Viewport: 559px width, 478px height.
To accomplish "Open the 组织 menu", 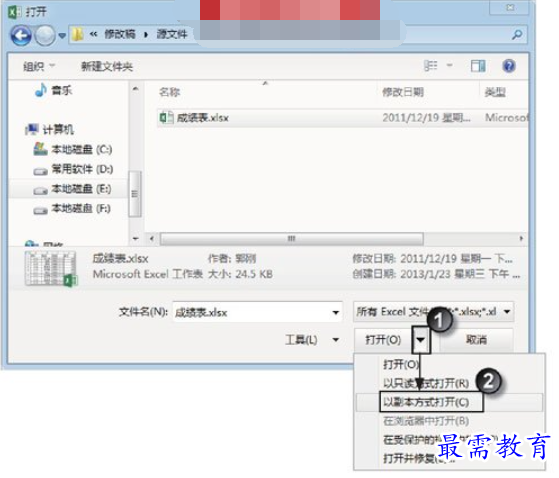I will pos(39,66).
